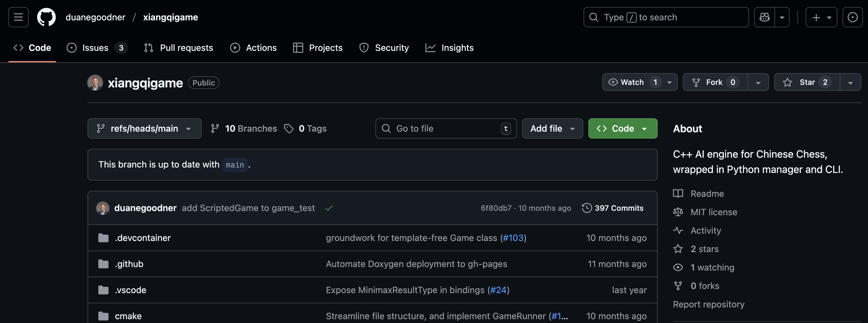This screenshot has height=323, width=868.
Task: Click the Copilot icon in the header
Action: click(764, 17)
